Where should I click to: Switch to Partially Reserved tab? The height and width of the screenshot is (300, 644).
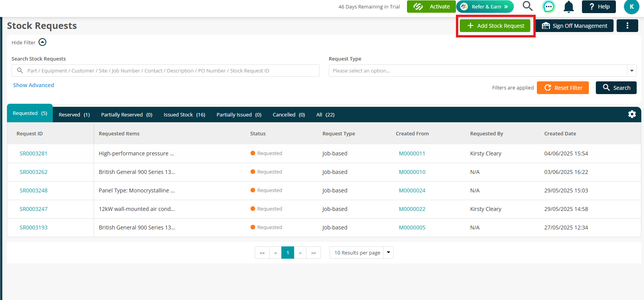(x=127, y=115)
